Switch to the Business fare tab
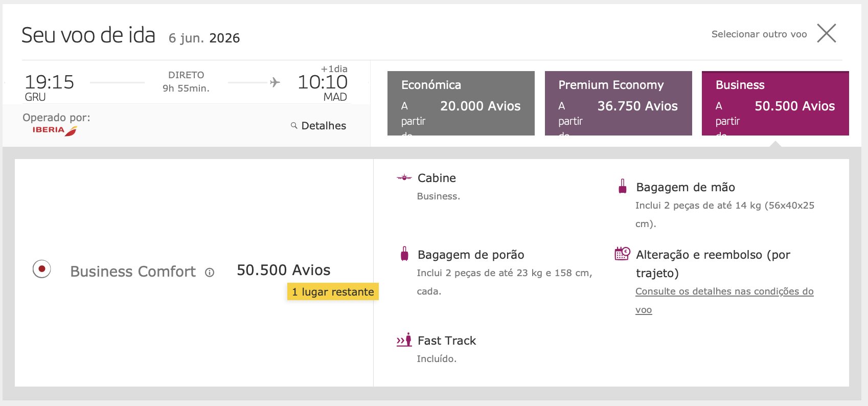868x406 pixels. click(x=775, y=103)
